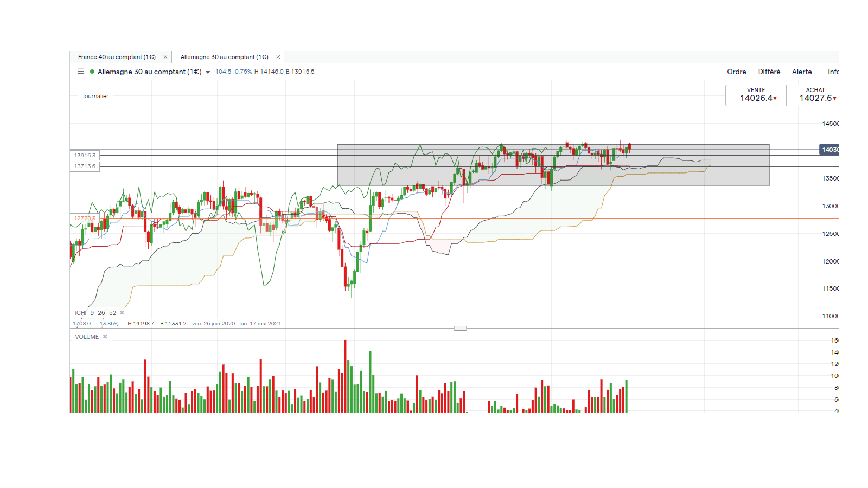Remove the ICHI indicator with its X
Viewport: 868px width, 488px height.
tap(122, 313)
